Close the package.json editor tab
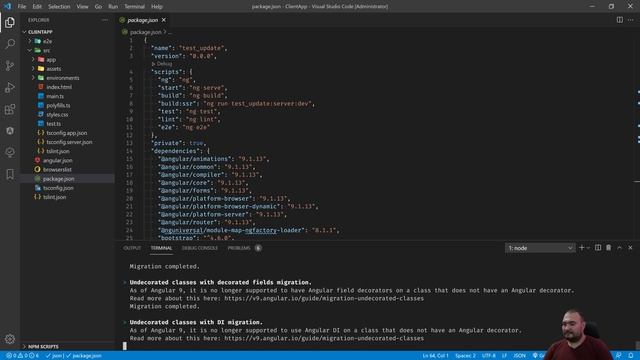 tap(164, 20)
